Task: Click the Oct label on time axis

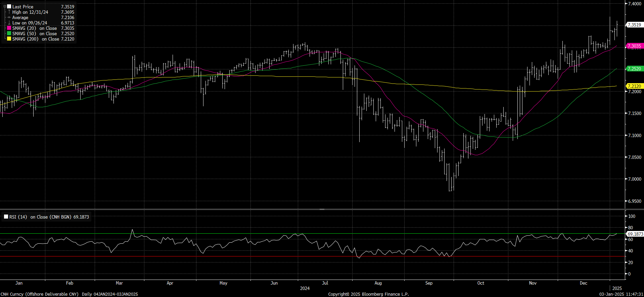Action: click(481, 283)
